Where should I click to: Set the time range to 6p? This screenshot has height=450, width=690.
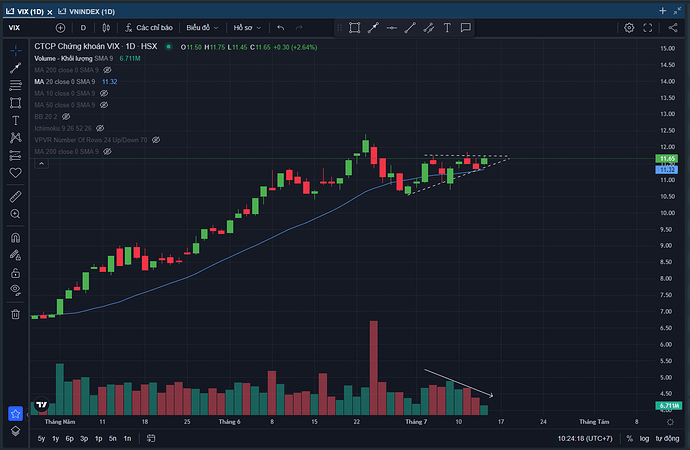[x=69, y=438]
